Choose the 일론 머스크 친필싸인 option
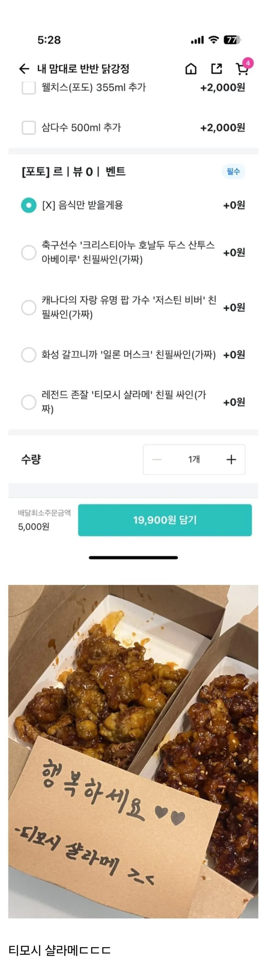 tap(29, 354)
